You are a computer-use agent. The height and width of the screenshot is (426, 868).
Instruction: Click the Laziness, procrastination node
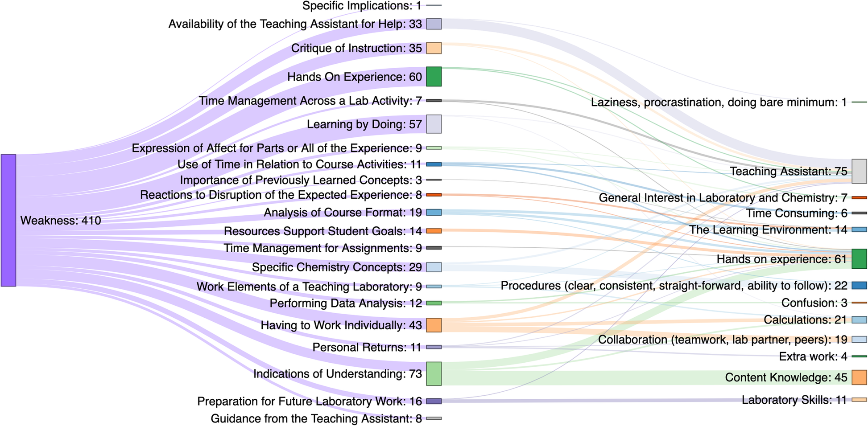(859, 102)
